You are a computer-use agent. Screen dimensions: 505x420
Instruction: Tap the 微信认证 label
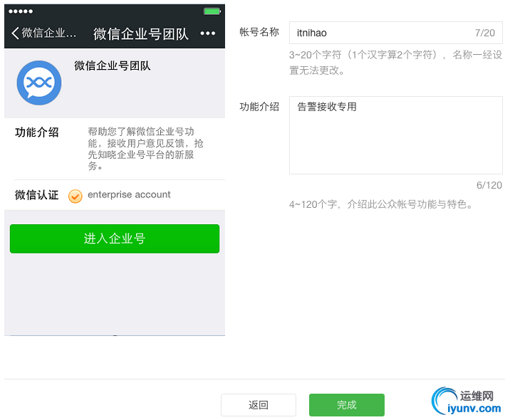tap(37, 195)
